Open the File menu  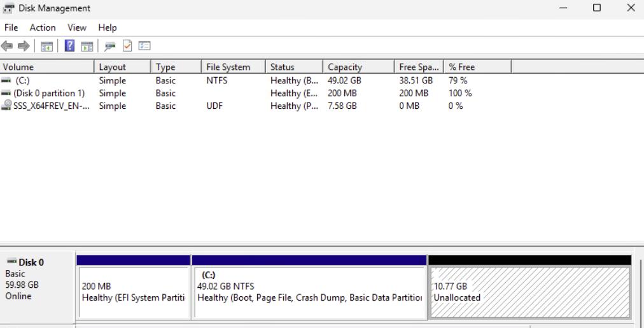[x=11, y=27]
